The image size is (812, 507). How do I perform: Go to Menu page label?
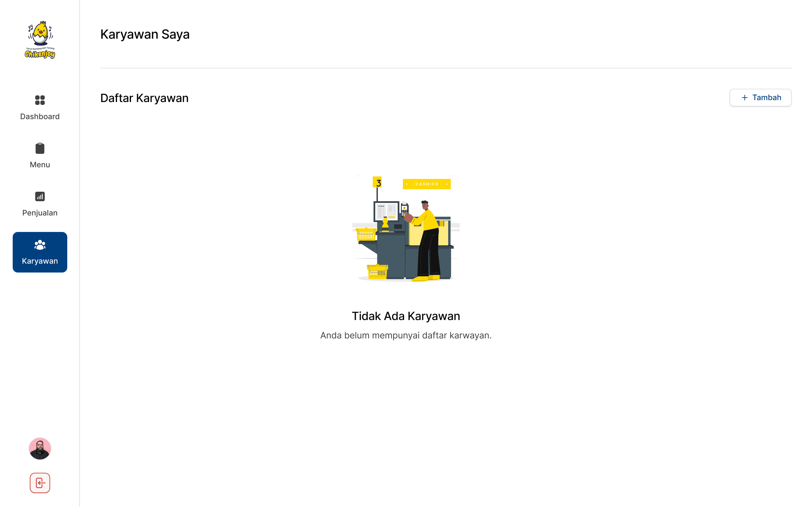(x=40, y=165)
